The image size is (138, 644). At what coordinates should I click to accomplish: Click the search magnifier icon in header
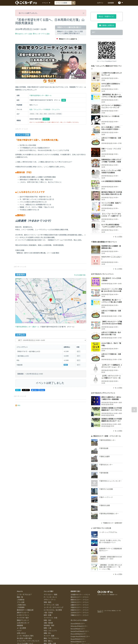(x=73, y=3)
